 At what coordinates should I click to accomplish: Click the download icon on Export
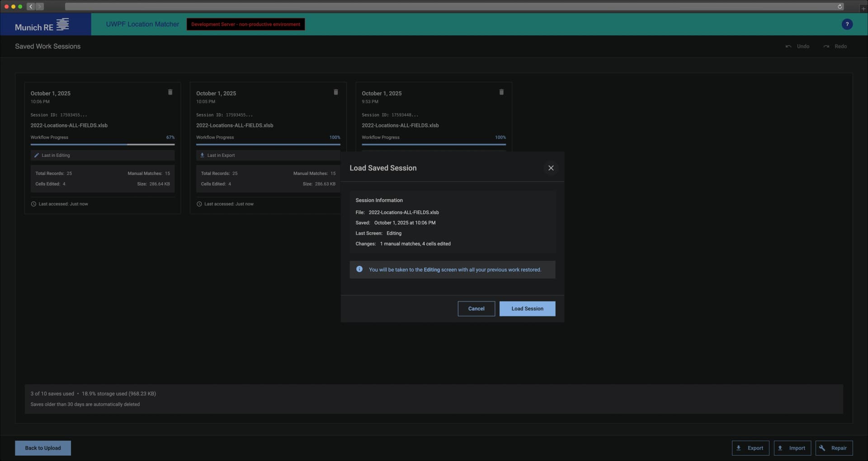click(x=739, y=448)
